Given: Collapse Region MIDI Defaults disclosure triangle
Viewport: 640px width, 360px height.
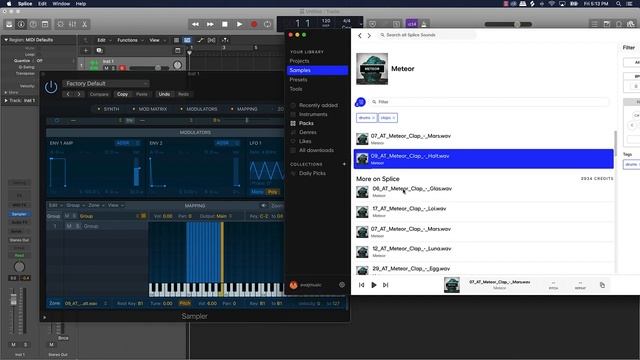Looking at the screenshot, I should pos(6,40).
